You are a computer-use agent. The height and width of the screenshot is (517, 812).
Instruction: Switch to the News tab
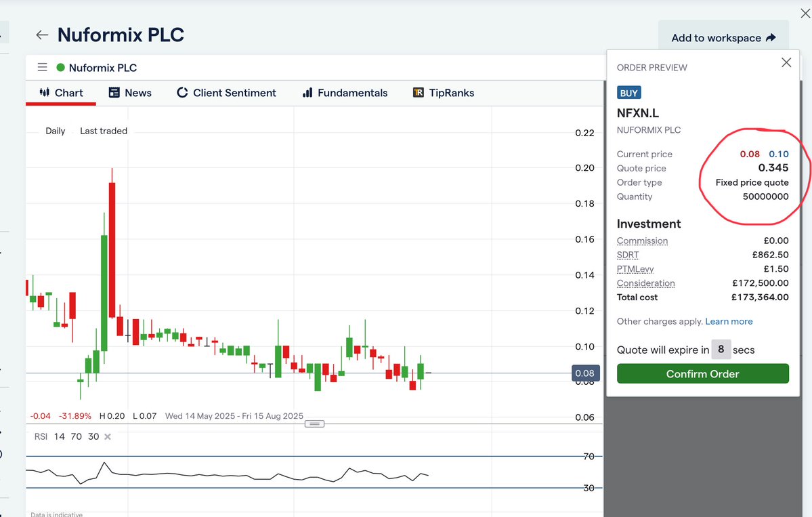130,93
